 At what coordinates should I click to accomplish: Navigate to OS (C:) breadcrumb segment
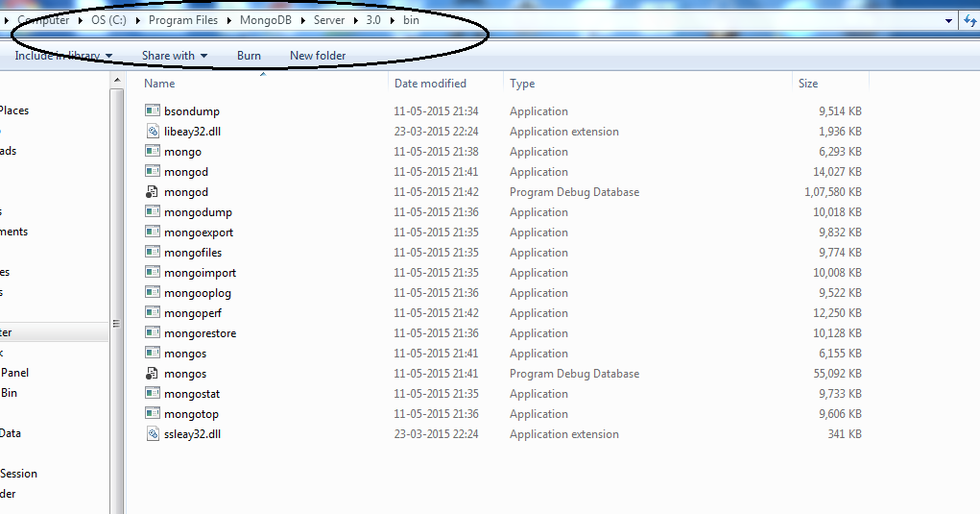[x=108, y=20]
